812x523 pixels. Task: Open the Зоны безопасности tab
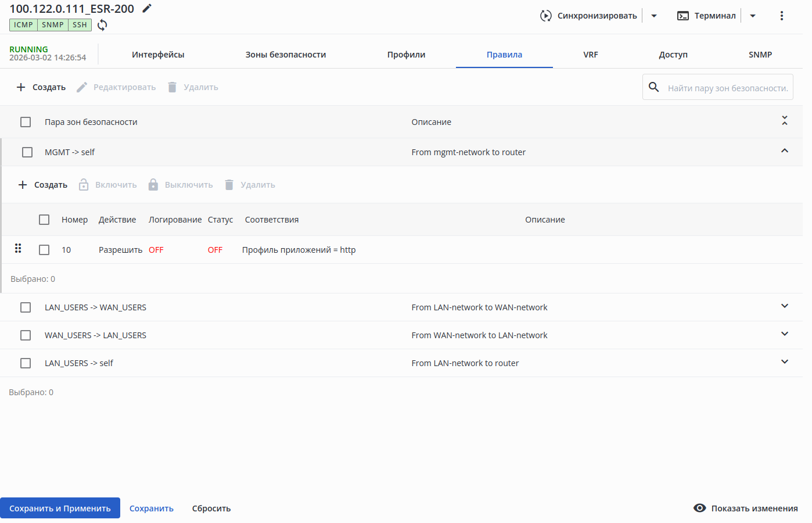[285, 55]
